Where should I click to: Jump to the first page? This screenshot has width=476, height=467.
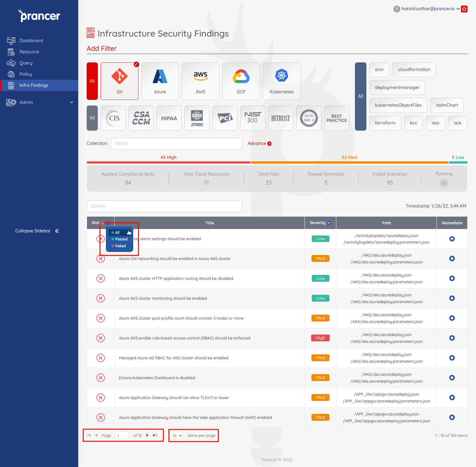(x=88, y=435)
